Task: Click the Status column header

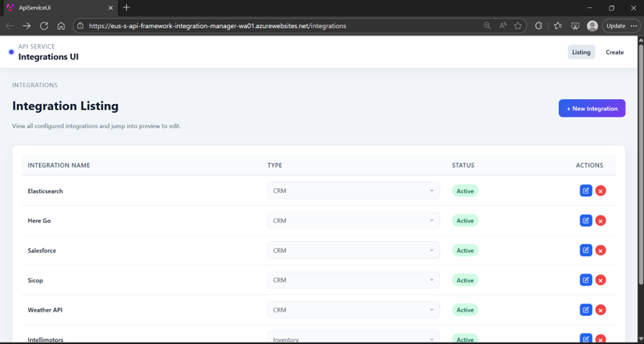Action: coord(463,165)
